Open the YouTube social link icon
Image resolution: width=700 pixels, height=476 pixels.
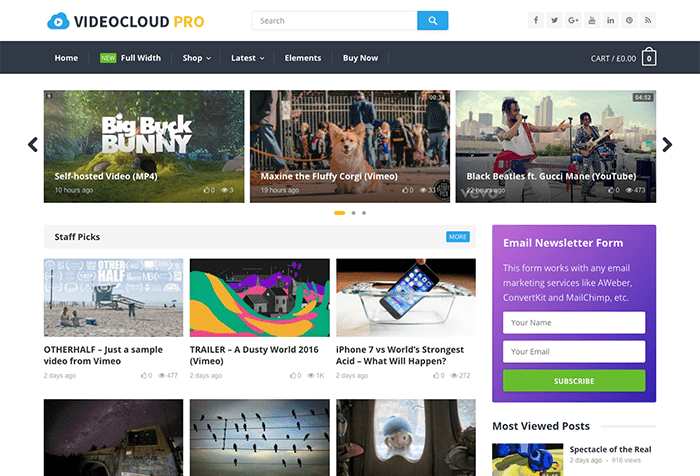click(x=592, y=20)
